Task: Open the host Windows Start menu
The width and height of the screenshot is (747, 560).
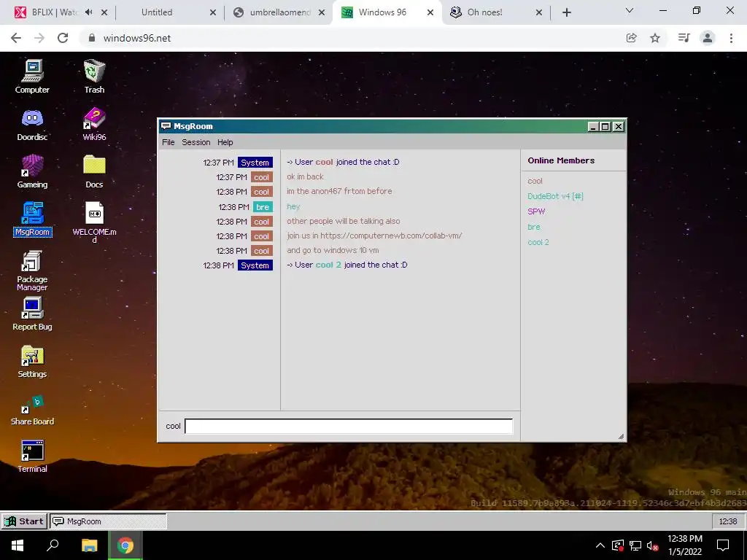Action: (x=18, y=545)
